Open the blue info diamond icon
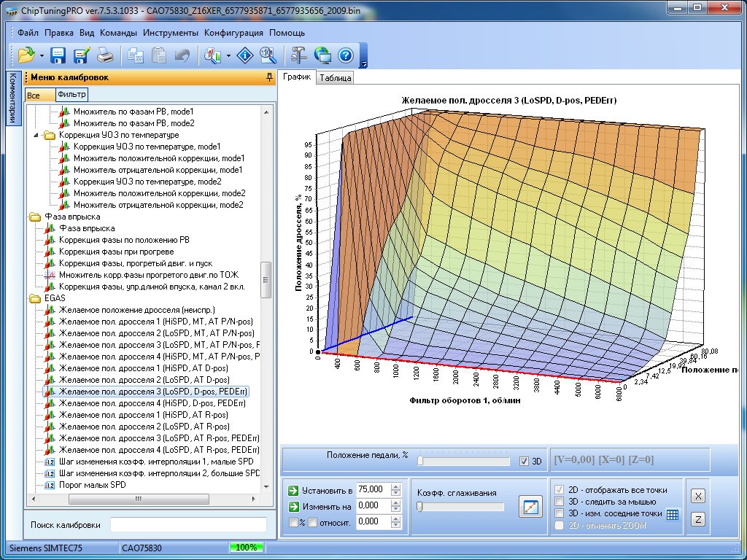The image size is (747, 560). [247, 55]
